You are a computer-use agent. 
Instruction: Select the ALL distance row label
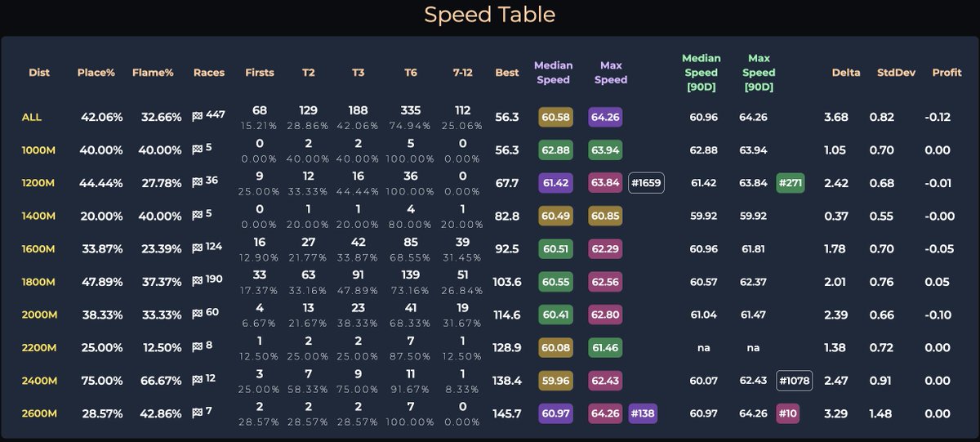click(32, 117)
